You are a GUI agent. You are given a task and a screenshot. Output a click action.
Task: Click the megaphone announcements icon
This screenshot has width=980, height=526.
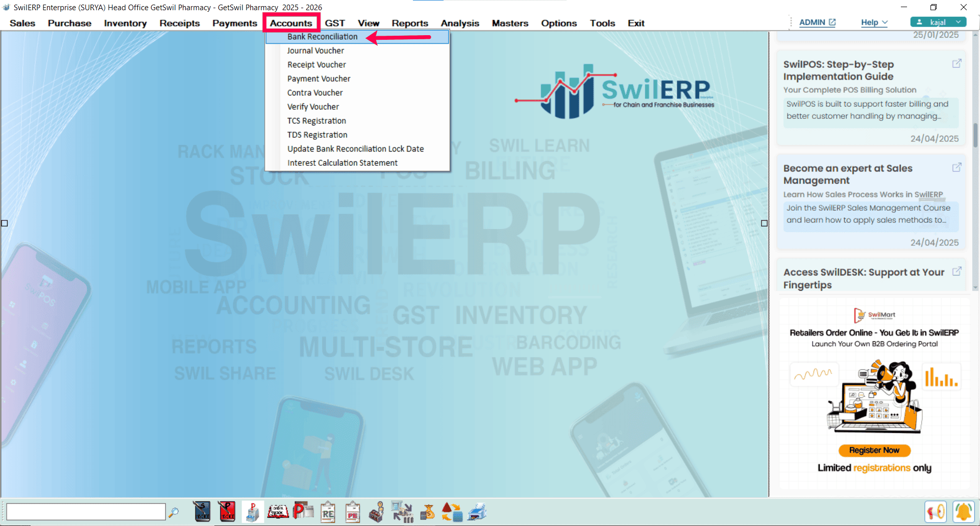(x=936, y=512)
